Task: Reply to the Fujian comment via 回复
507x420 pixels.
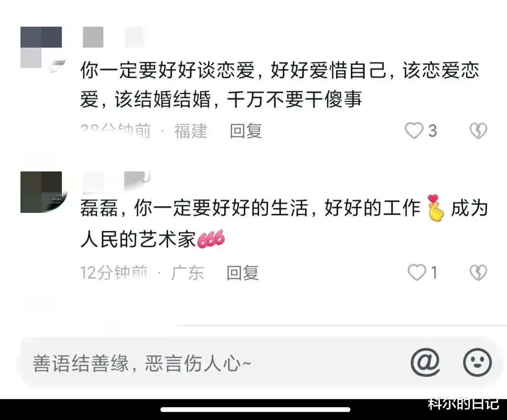Action: [x=246, y=131]
